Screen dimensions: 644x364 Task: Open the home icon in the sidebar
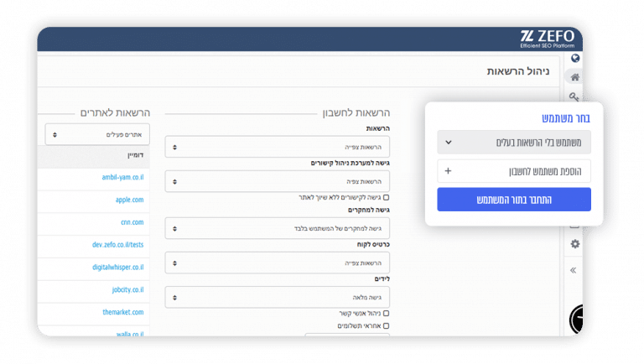[x=575, y=77]
